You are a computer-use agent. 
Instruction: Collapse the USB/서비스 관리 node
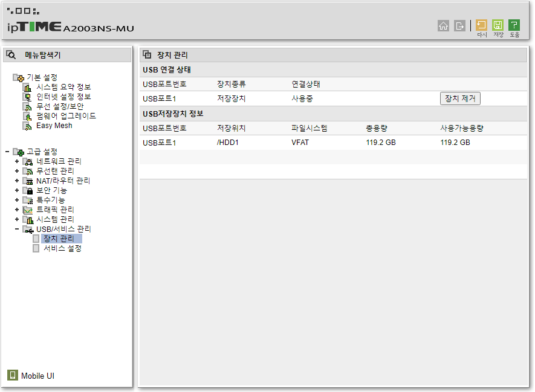(x=17, y=229)
